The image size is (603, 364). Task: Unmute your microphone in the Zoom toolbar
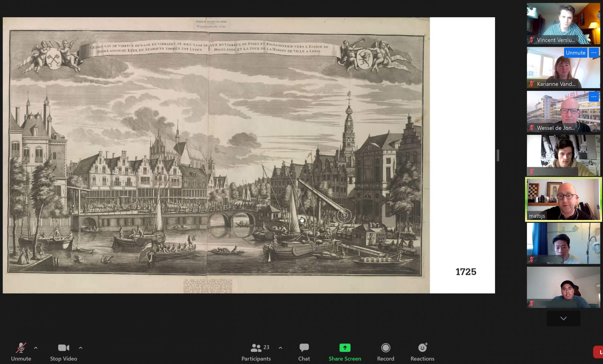pyautogui.click(x=21, y=352)
